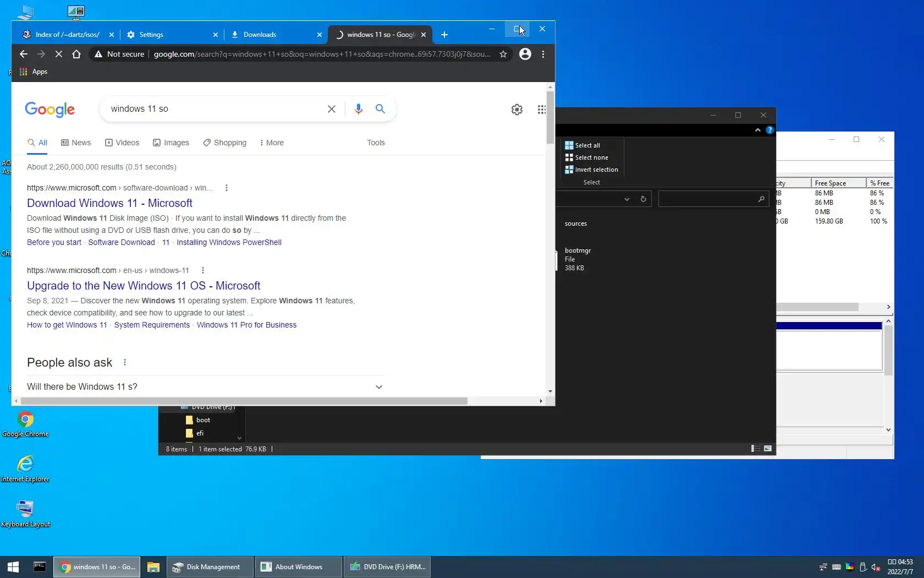Open 'Upgrade to the New Windows 11 OS' result
Screen dimensions: 924x578
144,286
